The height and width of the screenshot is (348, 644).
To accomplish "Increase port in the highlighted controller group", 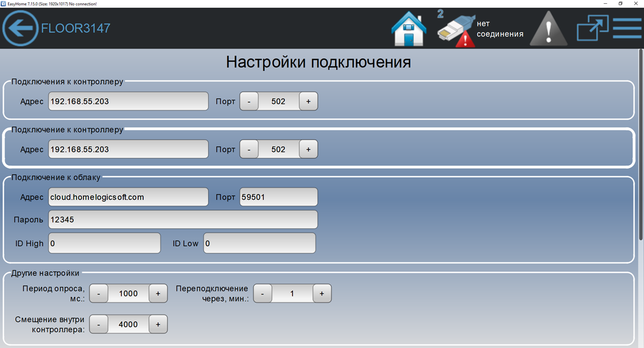I will tap(308, 149).
